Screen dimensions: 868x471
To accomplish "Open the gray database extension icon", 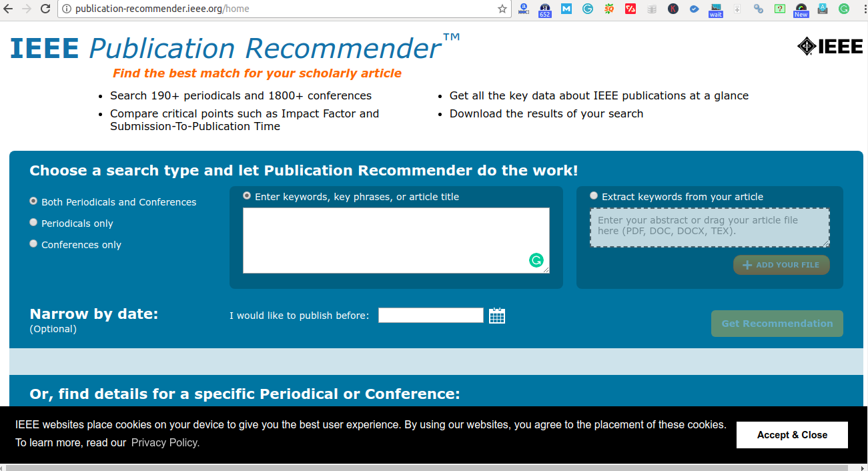I will click(652, 9).
